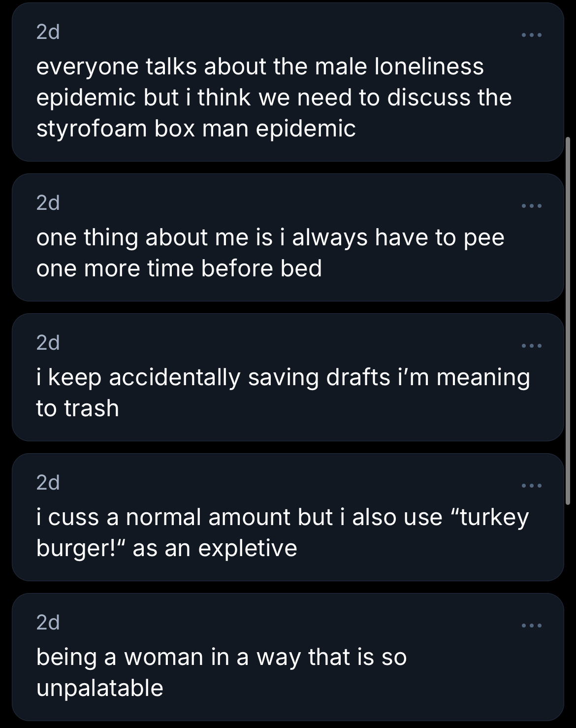Click the word "styrofoam" in the first post
Image resolution: width=576 pixels, height=728 pixels.
click(92, 129)
